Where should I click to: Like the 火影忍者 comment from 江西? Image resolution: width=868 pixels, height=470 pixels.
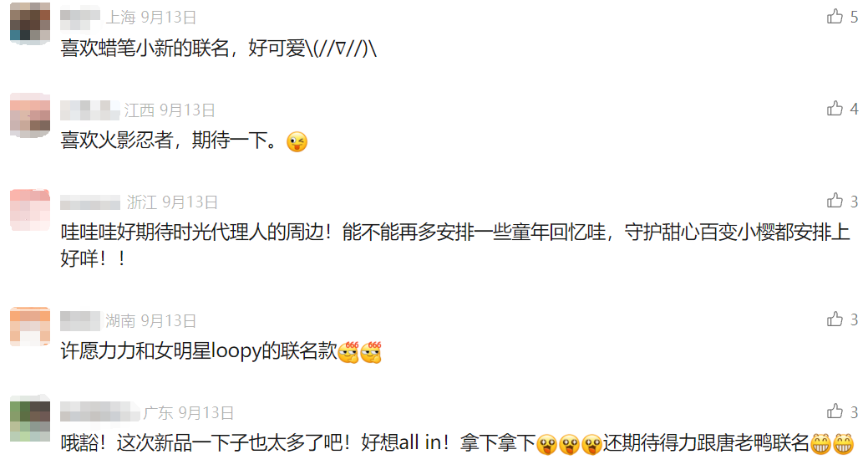coord(835,109)
